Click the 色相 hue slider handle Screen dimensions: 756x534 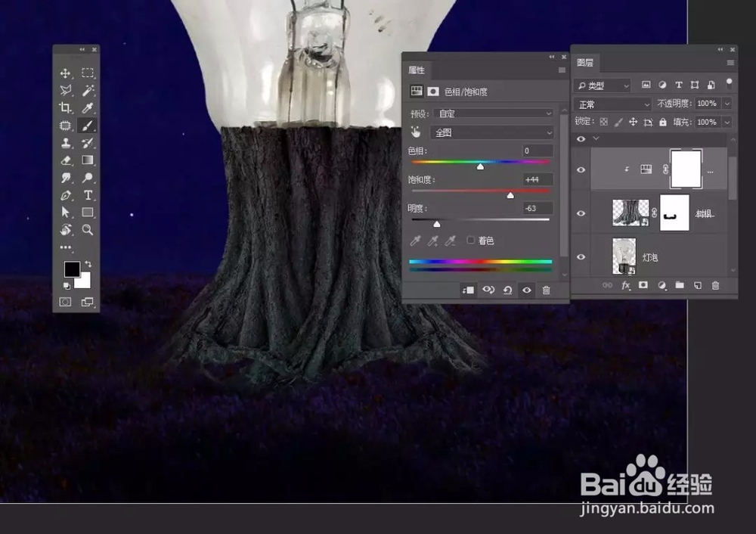coord(480,166)
